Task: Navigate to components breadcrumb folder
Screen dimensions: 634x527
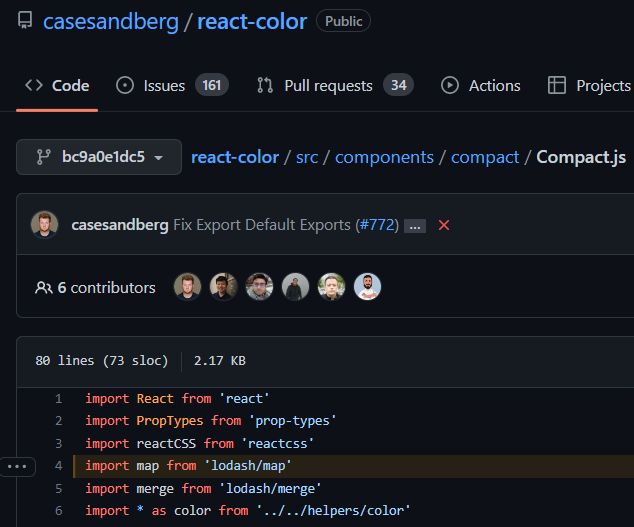Action: [x=384, y=157]
